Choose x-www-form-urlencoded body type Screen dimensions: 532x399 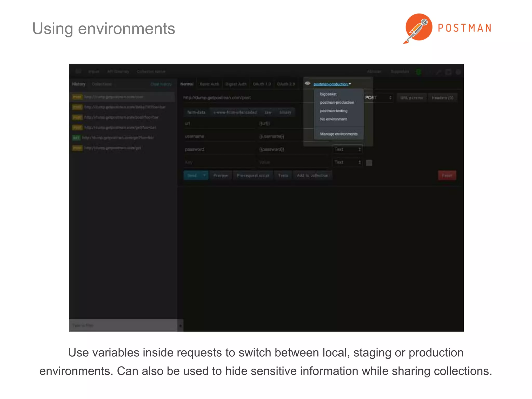pyautogui.click(x=235, y=112)
